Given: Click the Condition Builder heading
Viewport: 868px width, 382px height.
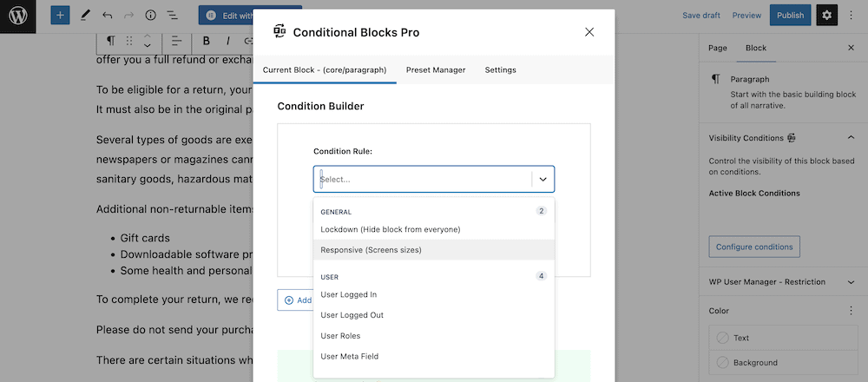Looking at the screenshot, I should 320,106.
